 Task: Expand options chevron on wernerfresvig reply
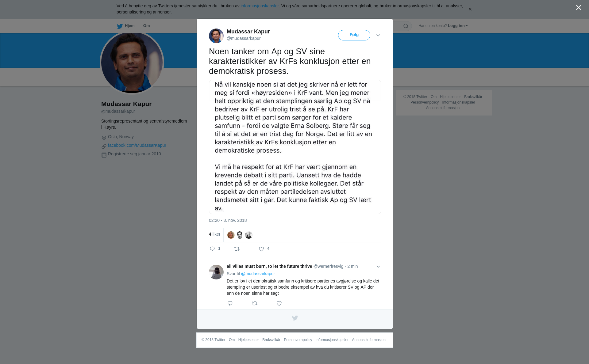click(378, 267)
